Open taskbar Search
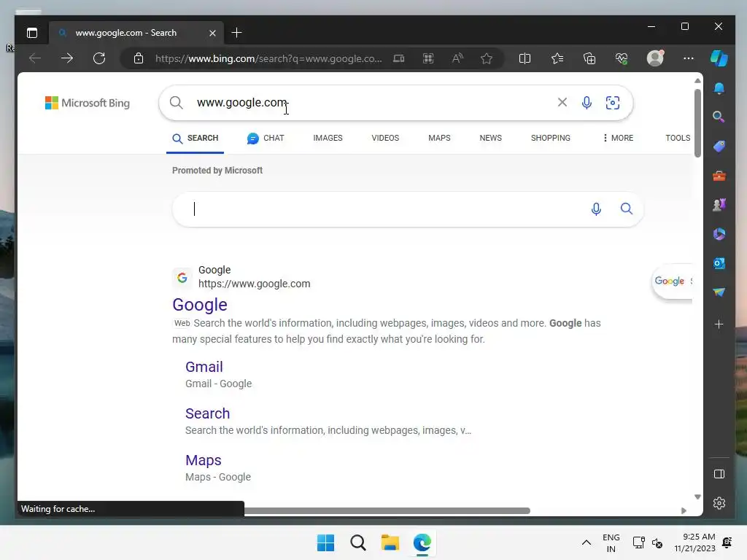Screen dimensions: 747x560 357,542
